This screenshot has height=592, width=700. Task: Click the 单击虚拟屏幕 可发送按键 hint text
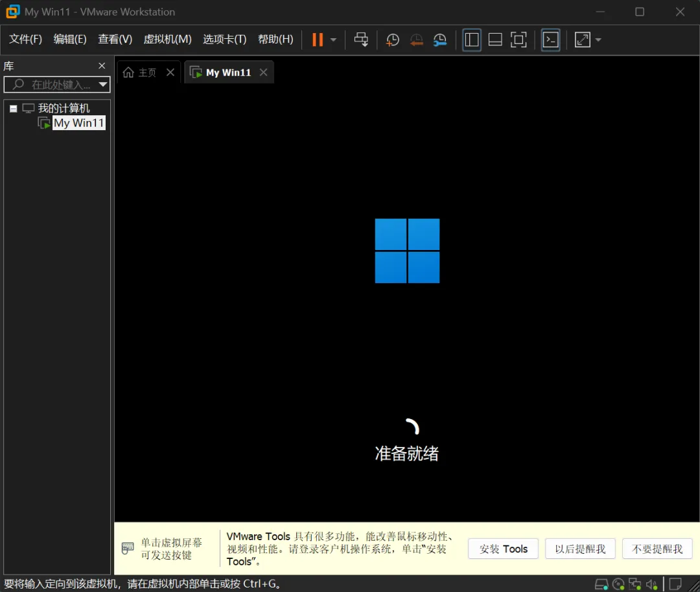pos(171,549)
